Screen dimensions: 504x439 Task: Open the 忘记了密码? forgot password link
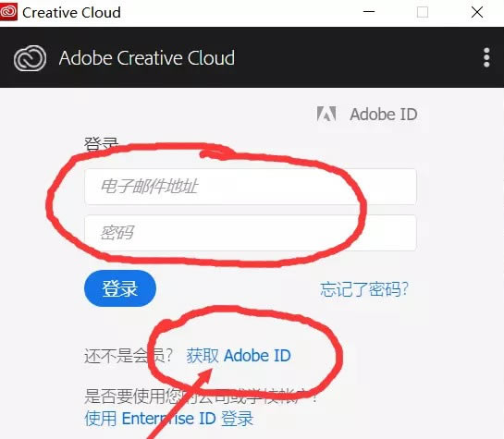364,289
